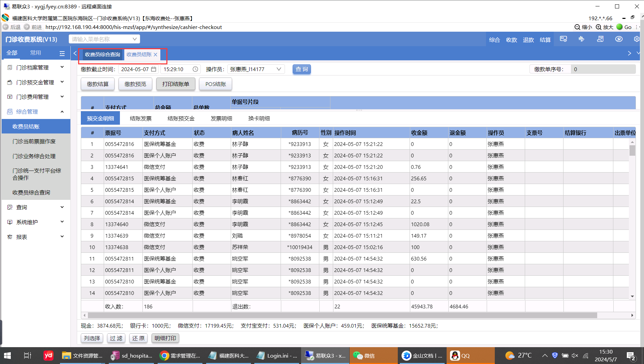Viewport: 644px width, 364px height.
Task: Click the sidebar collapse menu icon
Action: [x=62, y=53]
